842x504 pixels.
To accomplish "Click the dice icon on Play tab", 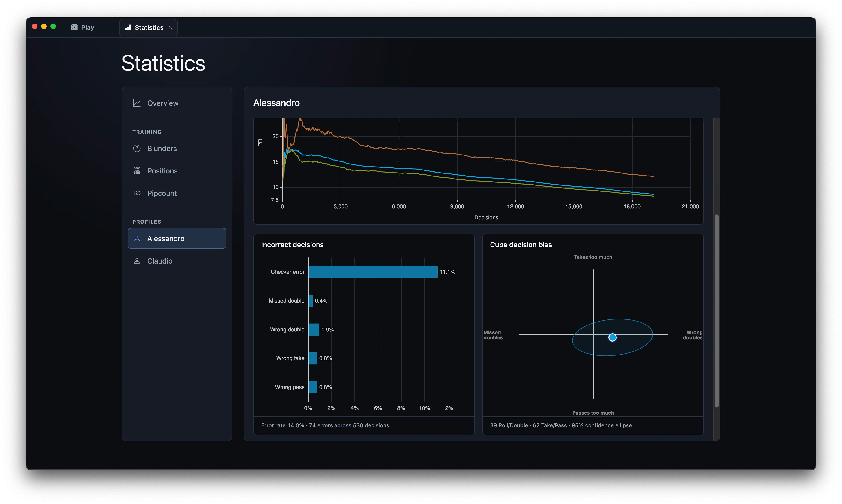I will coord(74,27).
